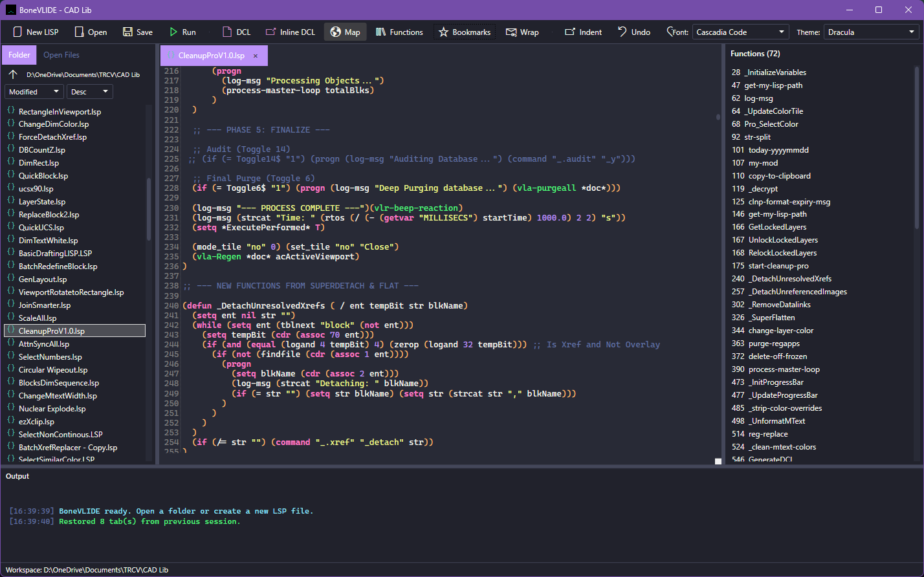
Task: Toggle word Wrap
Action: point(522,32)
